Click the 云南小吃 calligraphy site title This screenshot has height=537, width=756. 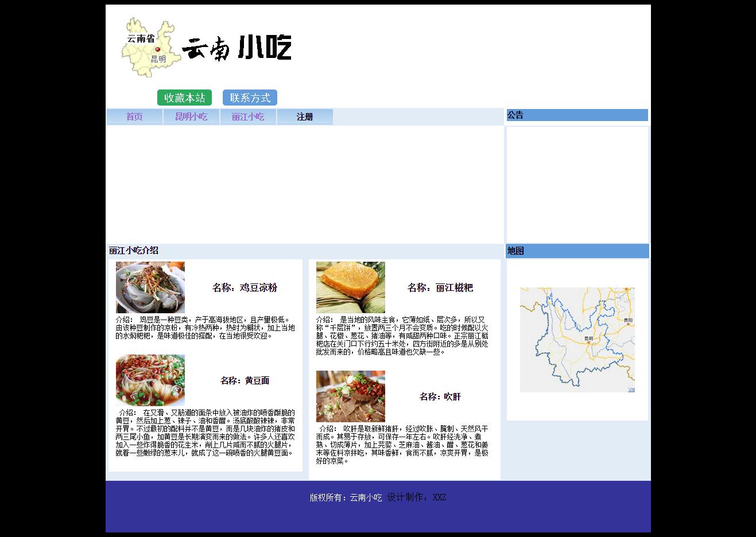237,48
